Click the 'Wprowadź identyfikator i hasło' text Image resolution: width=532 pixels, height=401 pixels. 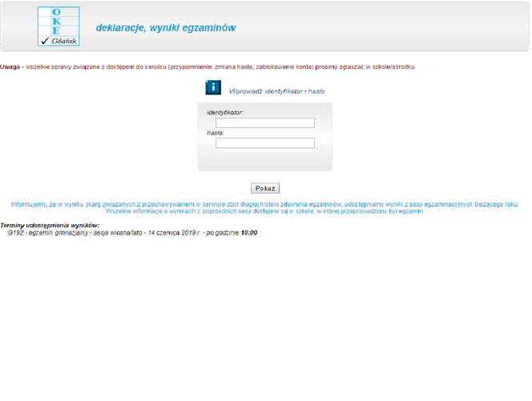click(x=277, y=91)
